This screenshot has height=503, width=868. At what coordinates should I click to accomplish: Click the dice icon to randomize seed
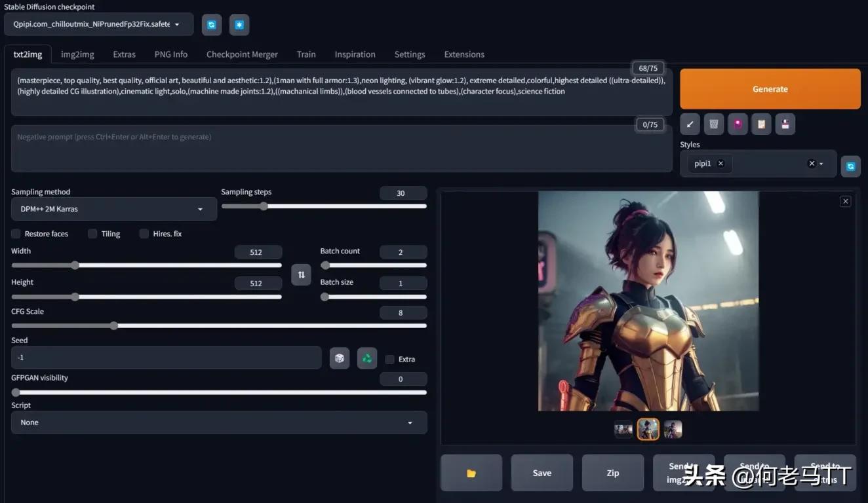tap(340, 358)
